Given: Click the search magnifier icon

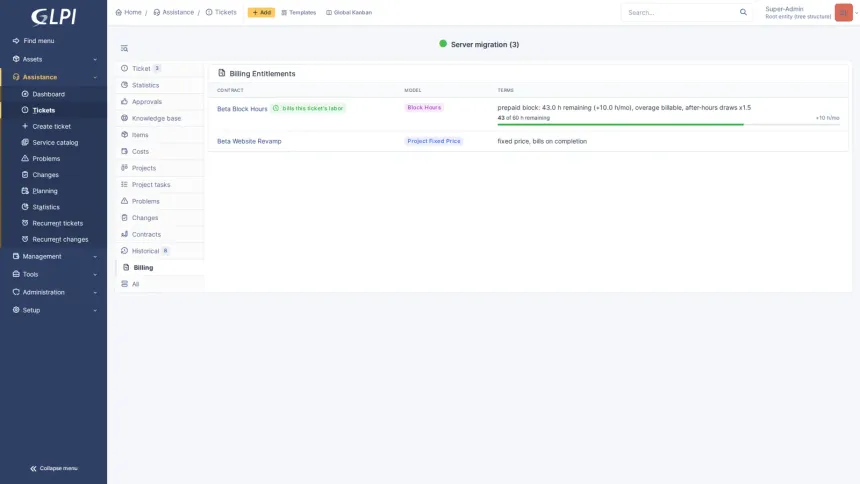Looking at the screenshot, I should click(x=743, y=12).
